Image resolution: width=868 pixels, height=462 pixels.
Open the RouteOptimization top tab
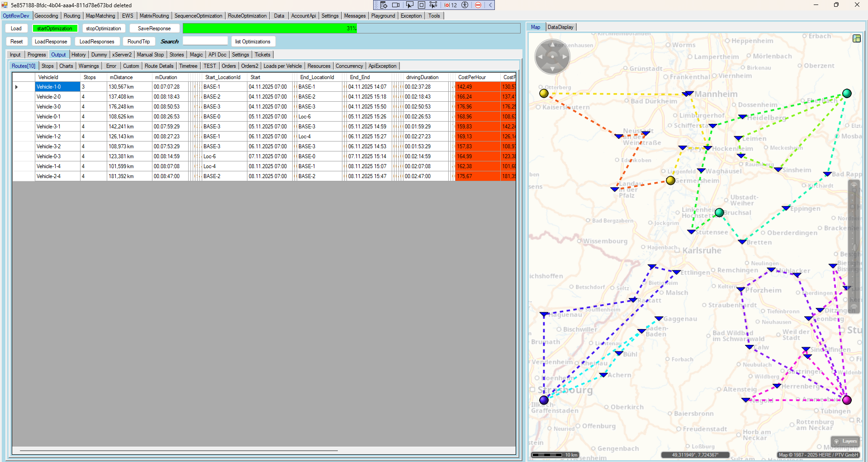pos(247,16)
